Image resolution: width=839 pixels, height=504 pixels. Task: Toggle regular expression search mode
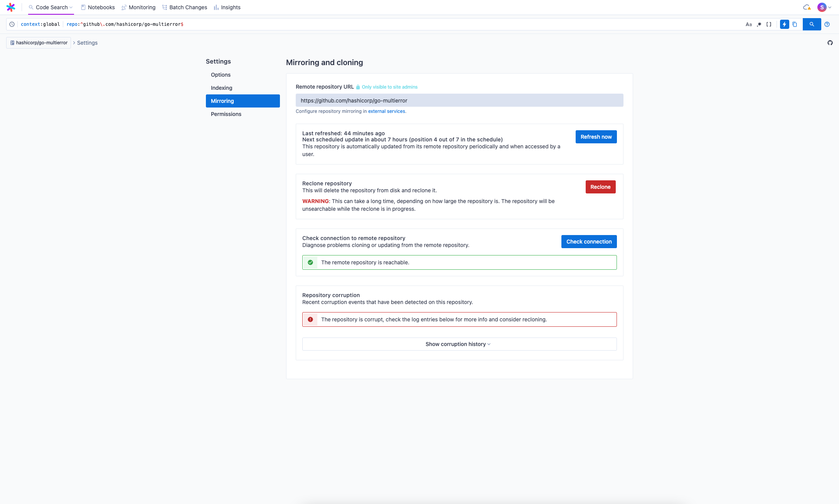759,24
